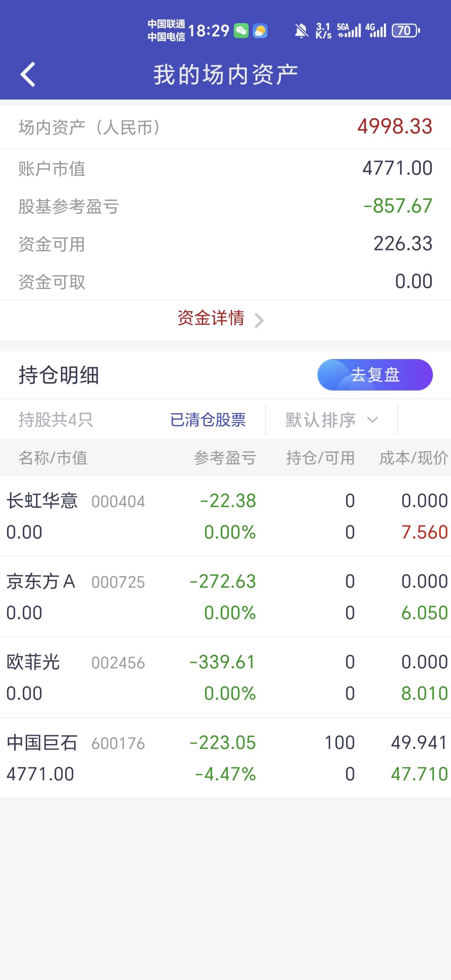This screenshot has height=980, width=451.
Task: Tap the 去复盘 review button
Action: [x=375, y=375]
